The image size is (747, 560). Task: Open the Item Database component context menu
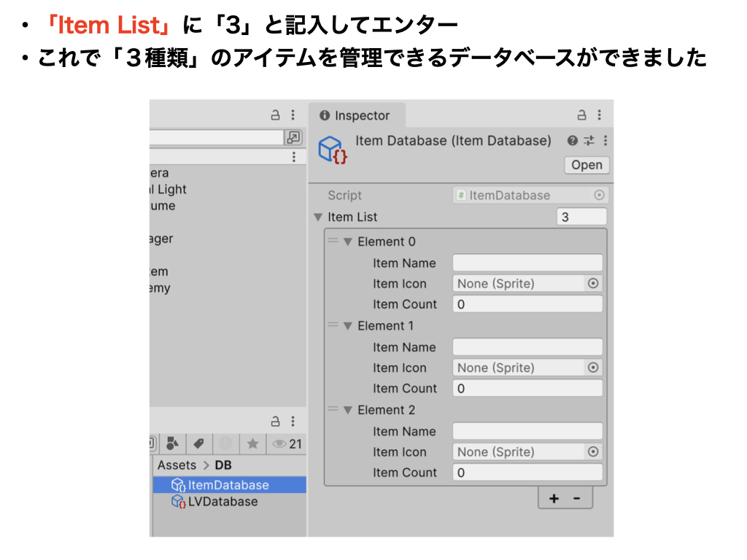click(605, 141)
